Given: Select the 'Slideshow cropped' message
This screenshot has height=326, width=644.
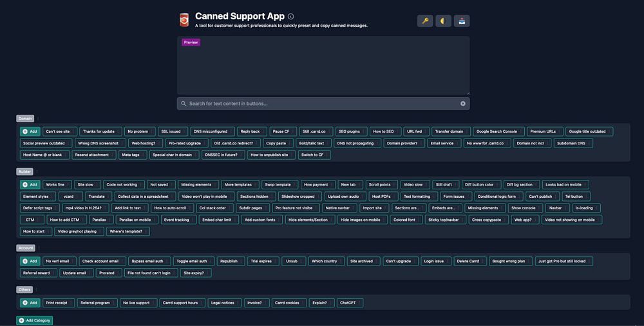Looking at the screenshot, I should [300, 197].
